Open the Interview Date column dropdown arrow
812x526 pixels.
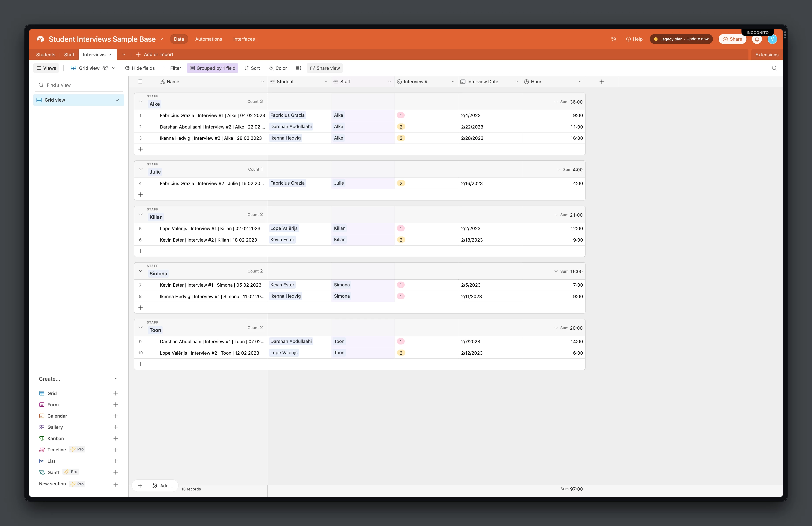[x=516, y=81]
